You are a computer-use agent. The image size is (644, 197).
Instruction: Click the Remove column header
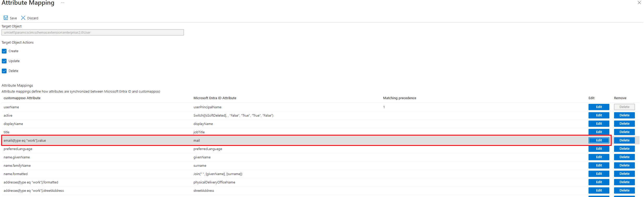[x=620, y=98]
